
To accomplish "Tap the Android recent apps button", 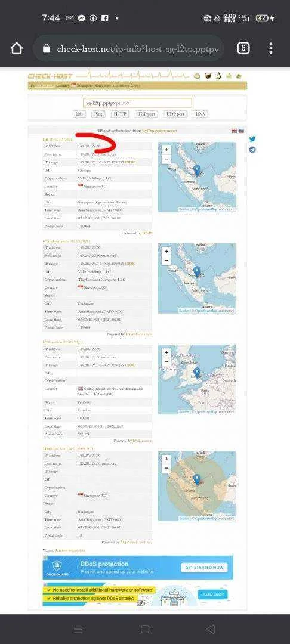I will click(78, 629).
